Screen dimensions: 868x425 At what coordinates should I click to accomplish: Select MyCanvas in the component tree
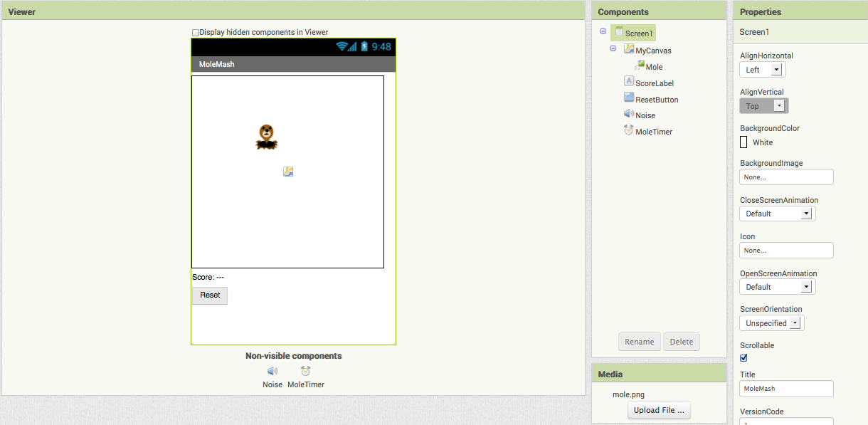click(652, 51)
